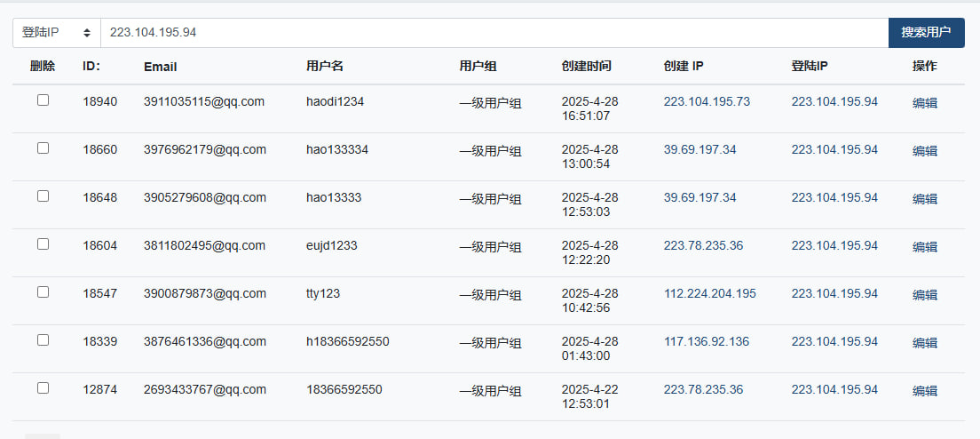The width and height of the screenshot is (980, 439).
Task: Click login IP link in eujd1233 row
Action: pyautogui.click(x=834, y=246)
